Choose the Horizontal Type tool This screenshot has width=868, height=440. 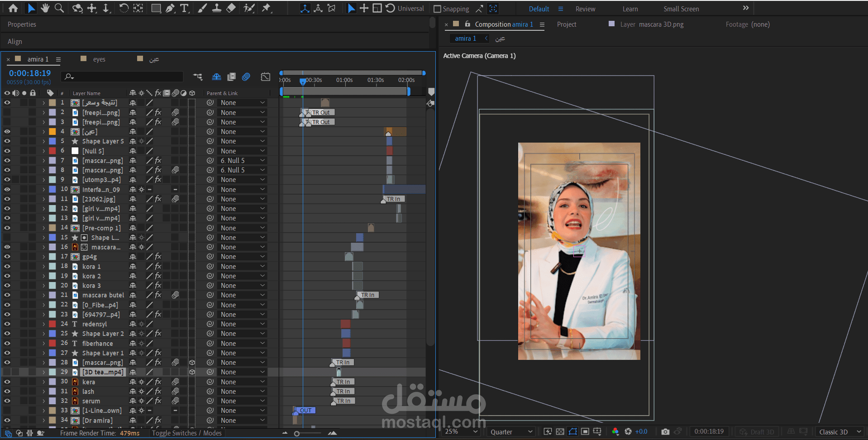coord(184,8)
